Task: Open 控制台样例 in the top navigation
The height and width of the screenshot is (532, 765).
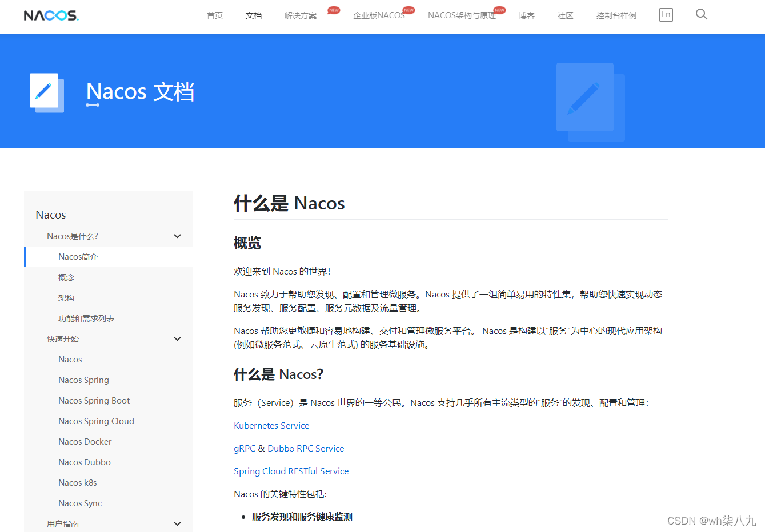Action: (616, 15)
